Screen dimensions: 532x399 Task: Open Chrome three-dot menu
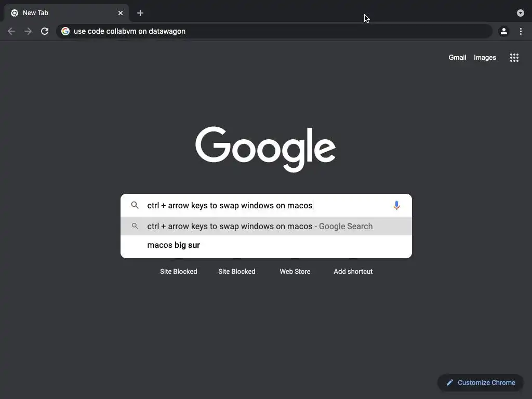pos(521,31)
